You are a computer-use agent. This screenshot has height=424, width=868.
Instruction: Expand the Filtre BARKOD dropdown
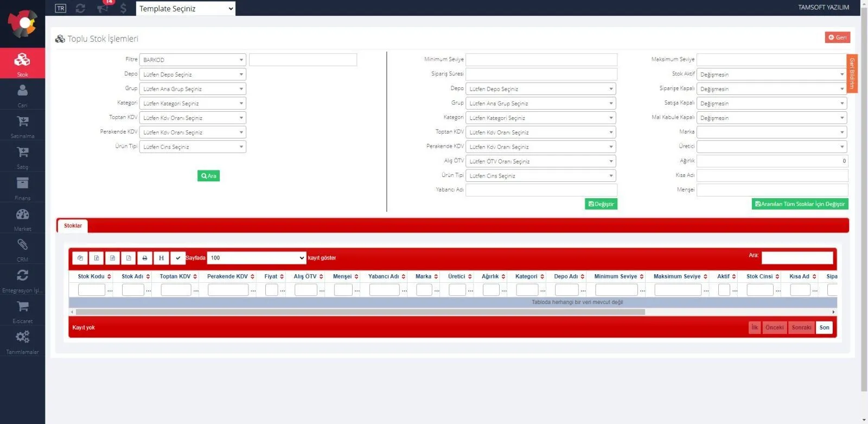pos(193,60)
